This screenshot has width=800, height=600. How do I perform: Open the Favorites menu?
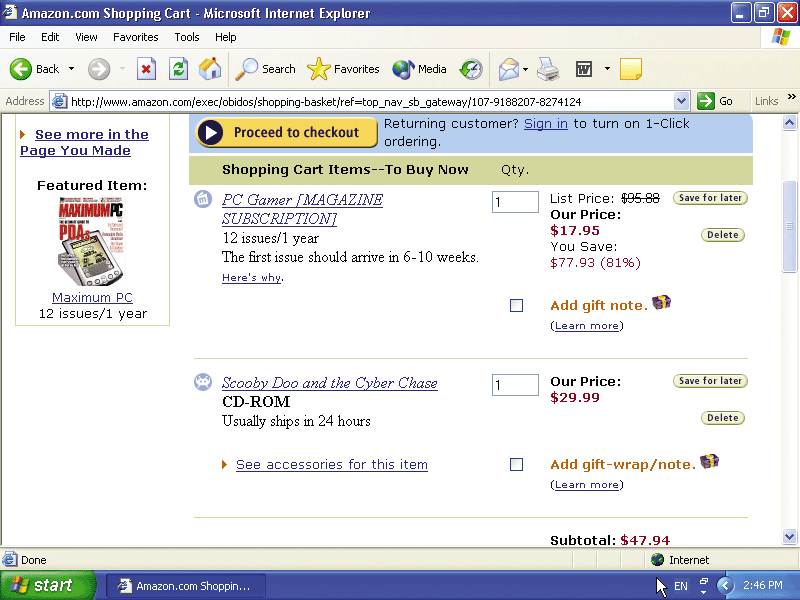136,37
